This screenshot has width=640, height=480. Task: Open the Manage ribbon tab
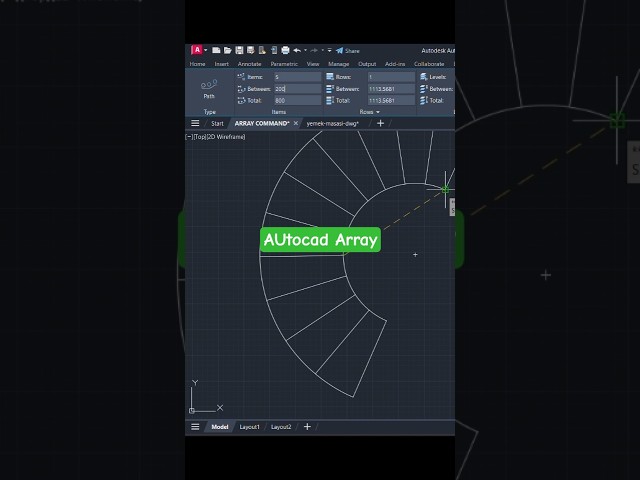click(x=338, y=64)
